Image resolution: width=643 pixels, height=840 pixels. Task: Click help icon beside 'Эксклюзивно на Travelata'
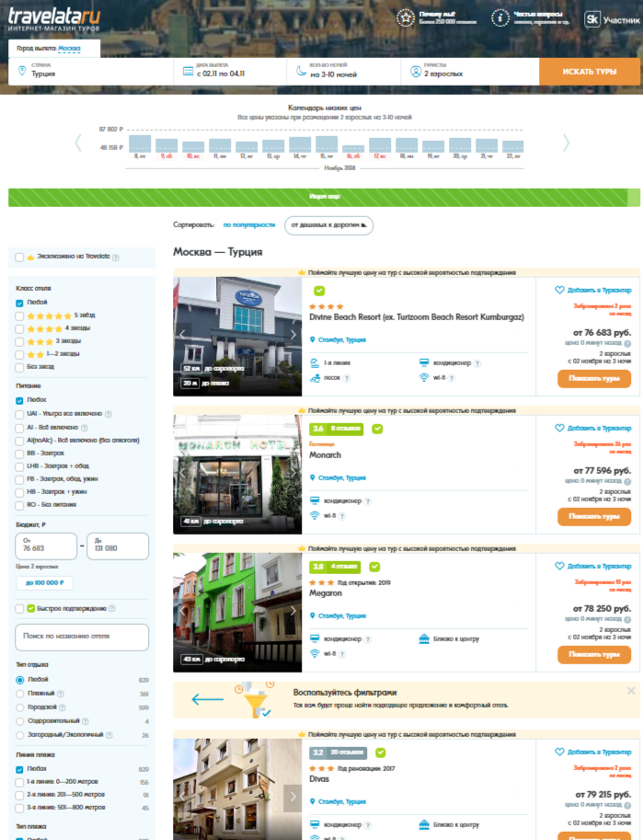116,258
